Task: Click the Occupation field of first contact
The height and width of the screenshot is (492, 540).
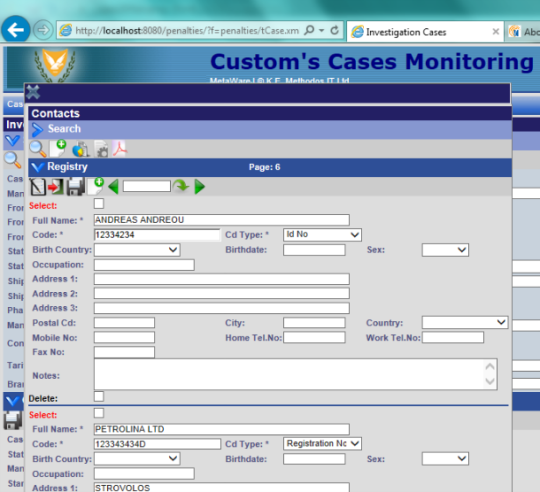Action: pyautogui.click(x=144, y=265)
